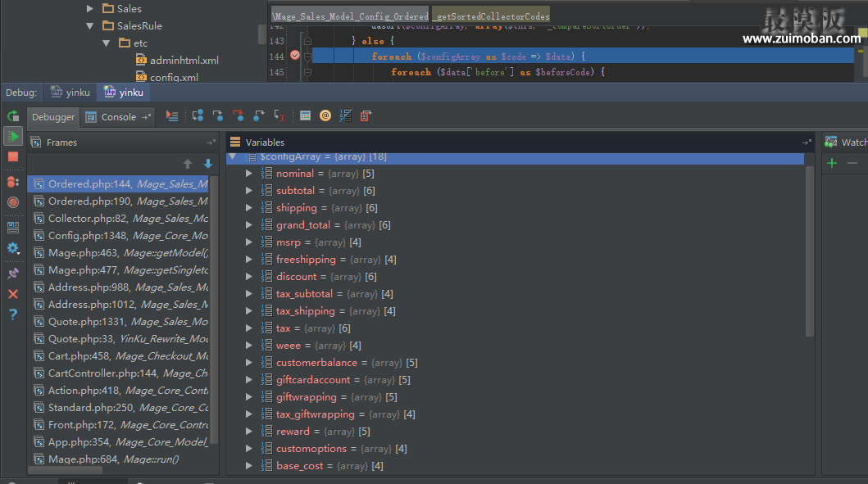Toggle the breakpoint on line 144
868x484 pixels.
(x=295, y=56)
